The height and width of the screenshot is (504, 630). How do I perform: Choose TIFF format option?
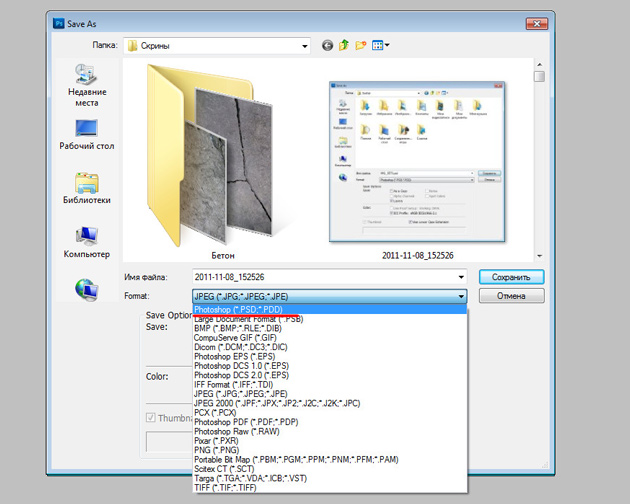point(329,488)
